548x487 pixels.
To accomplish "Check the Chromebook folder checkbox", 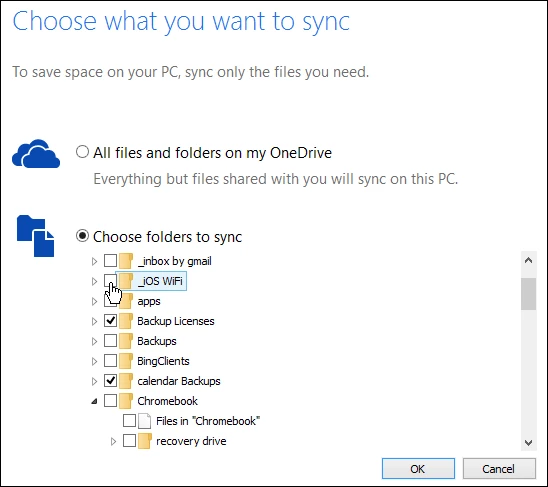I will [x=110, y=401].
